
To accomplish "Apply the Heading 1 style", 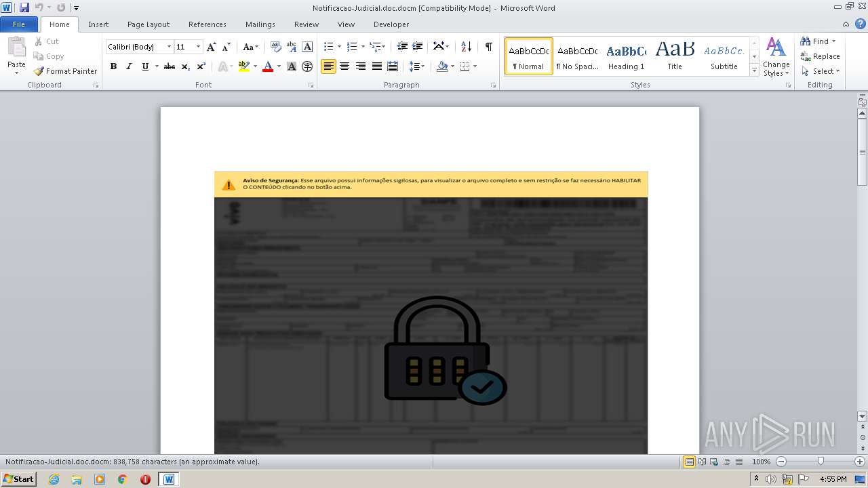I will (x=626, y=56).
